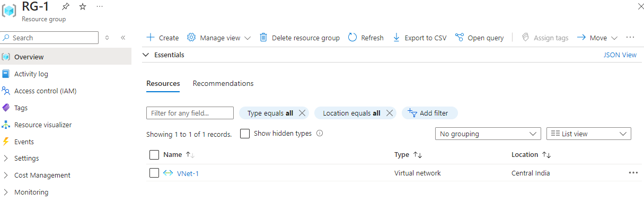This screenshot has width=644, height=202.
Task: Open the ellipsis menu beside the RG-1 title
Action: point(99,7)
